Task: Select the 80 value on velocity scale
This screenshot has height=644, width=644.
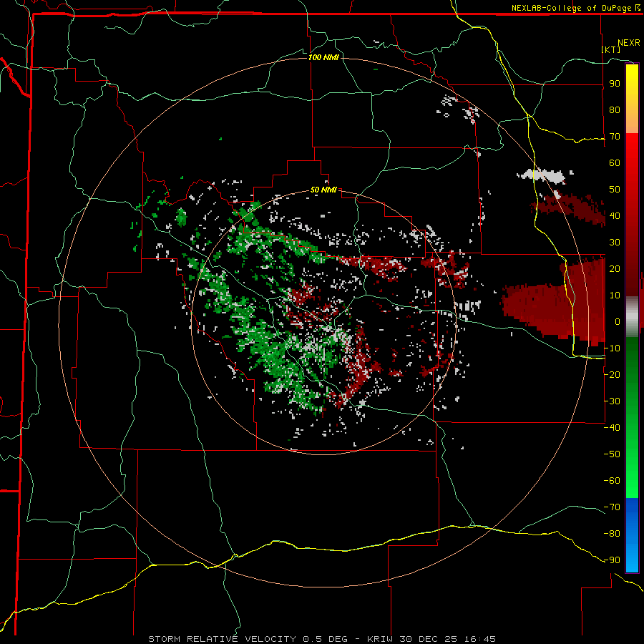Action: tap(615, 110)
